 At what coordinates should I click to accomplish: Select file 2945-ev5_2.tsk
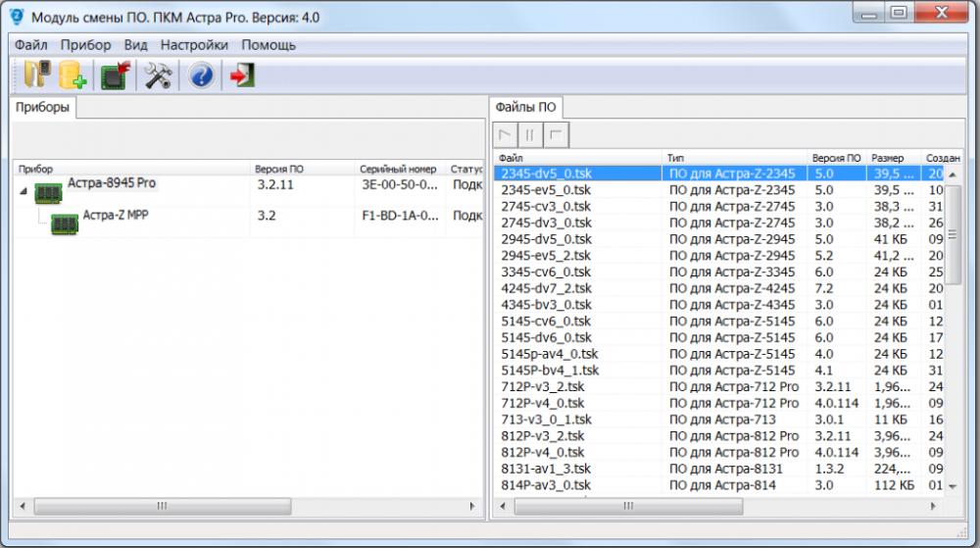click(x=546, y=256)
